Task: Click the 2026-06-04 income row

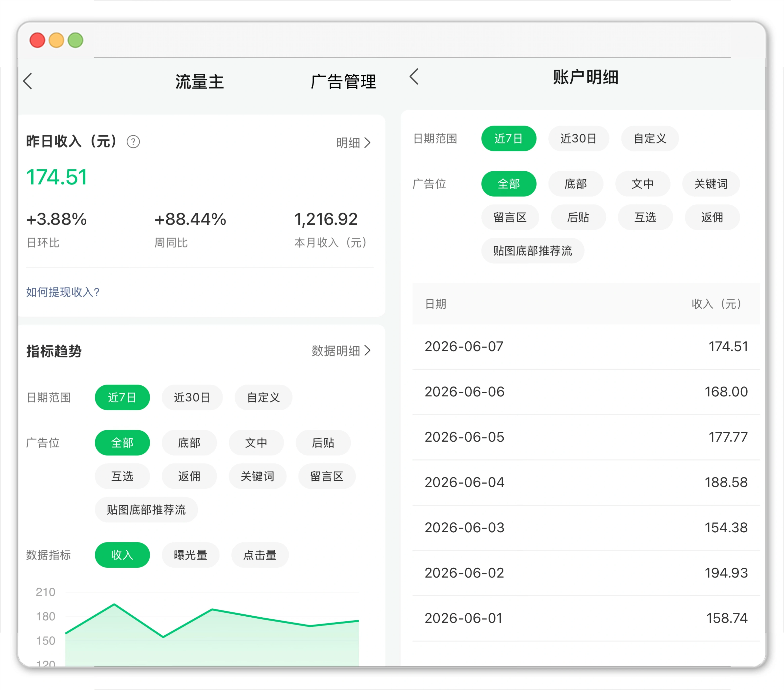Action: click(x=586, y=483)
